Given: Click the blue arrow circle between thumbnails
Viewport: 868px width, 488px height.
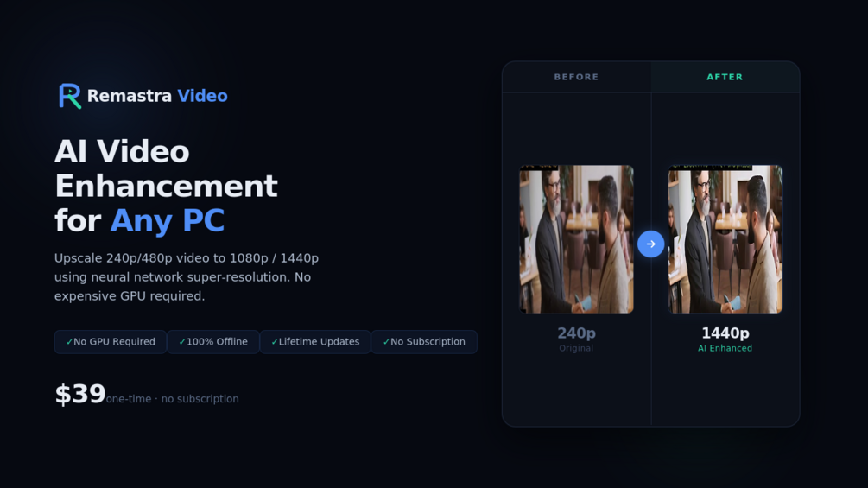Looking at the screenshot, I should coord(650,244).
